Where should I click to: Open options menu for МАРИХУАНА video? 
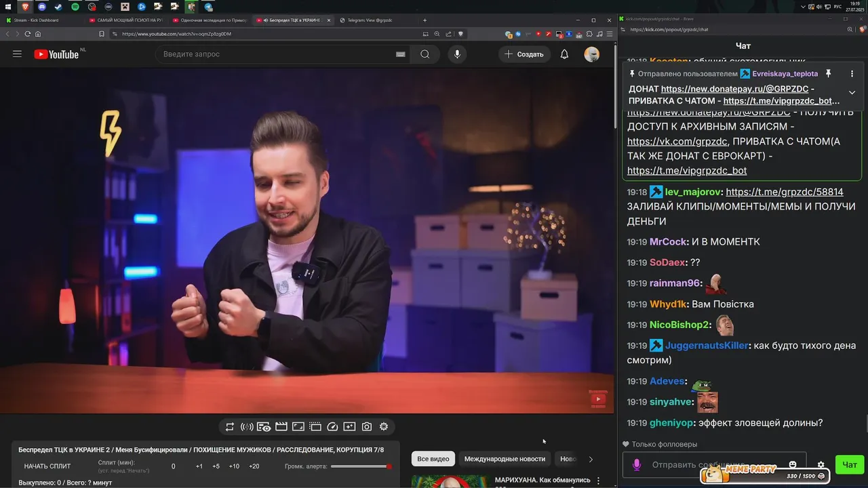(x=598, y=481)
